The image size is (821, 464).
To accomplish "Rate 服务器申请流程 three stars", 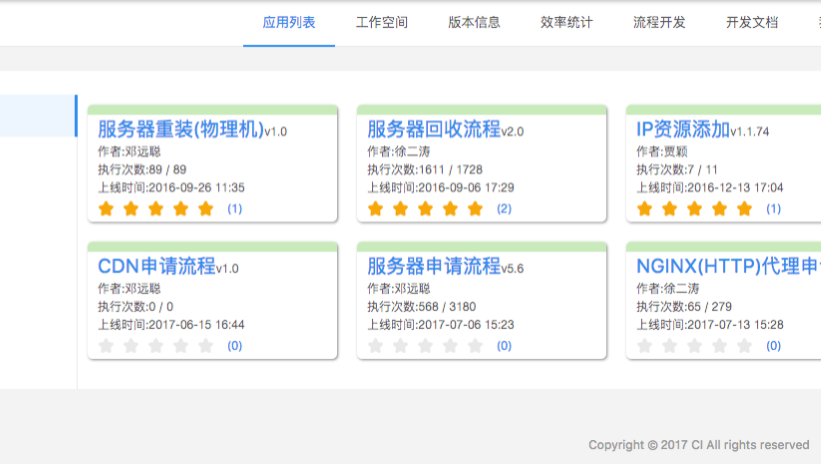I will (425, 346).
